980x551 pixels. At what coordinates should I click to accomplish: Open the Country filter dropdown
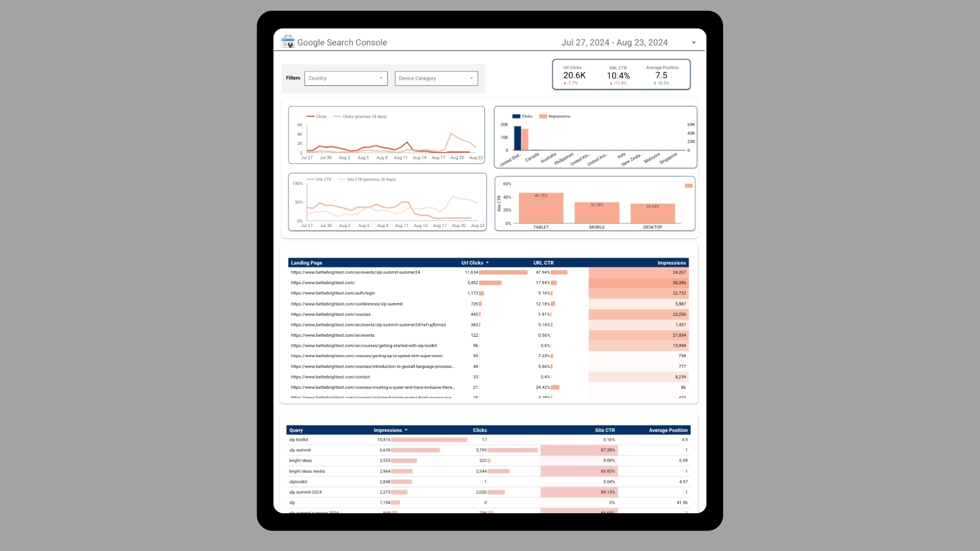[345, 78]
